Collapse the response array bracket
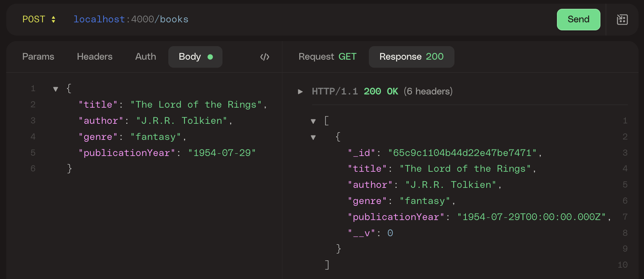Viewport: 644px width, 279px height. click(313, 121)
